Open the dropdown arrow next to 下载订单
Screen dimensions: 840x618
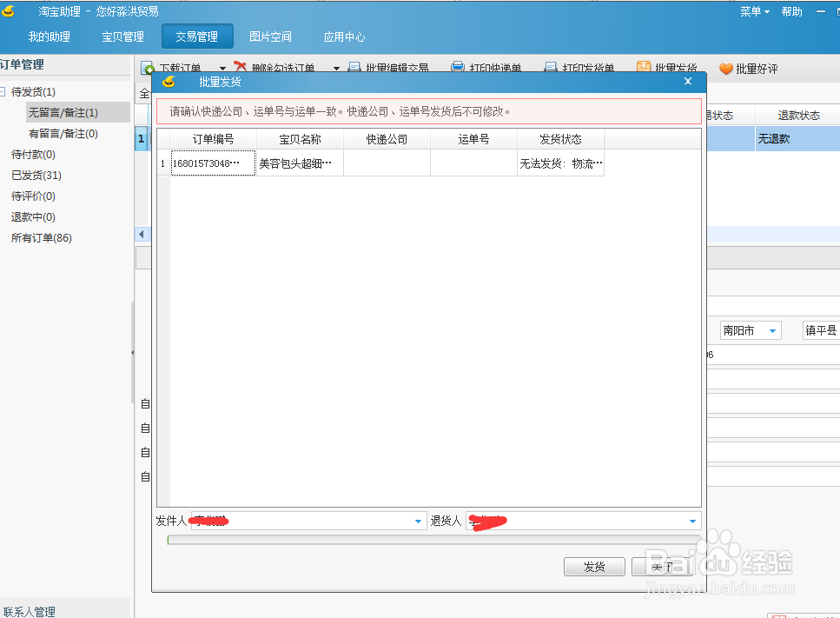tap(222, 68)
